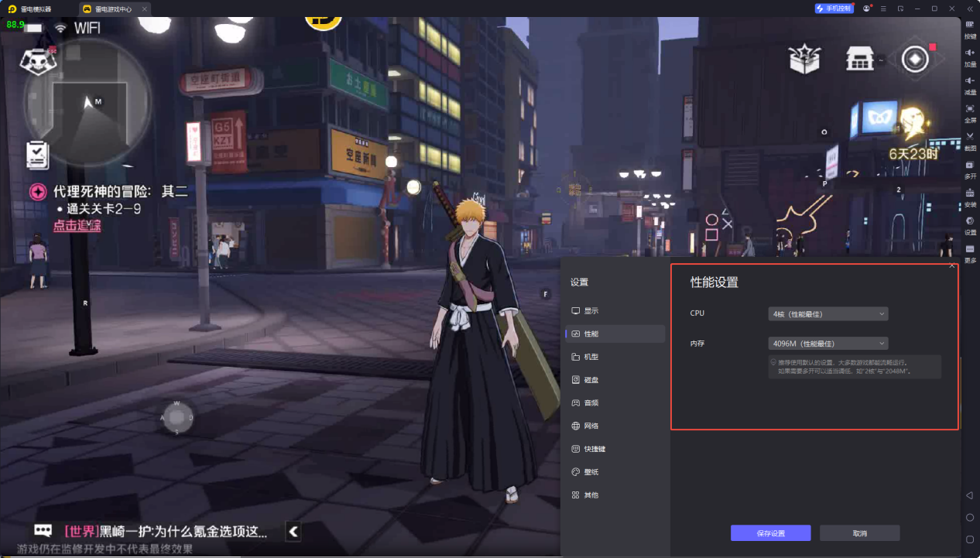Tap the circular minimap in game
The height and width of the screenshot is (558, 980).
87,103
